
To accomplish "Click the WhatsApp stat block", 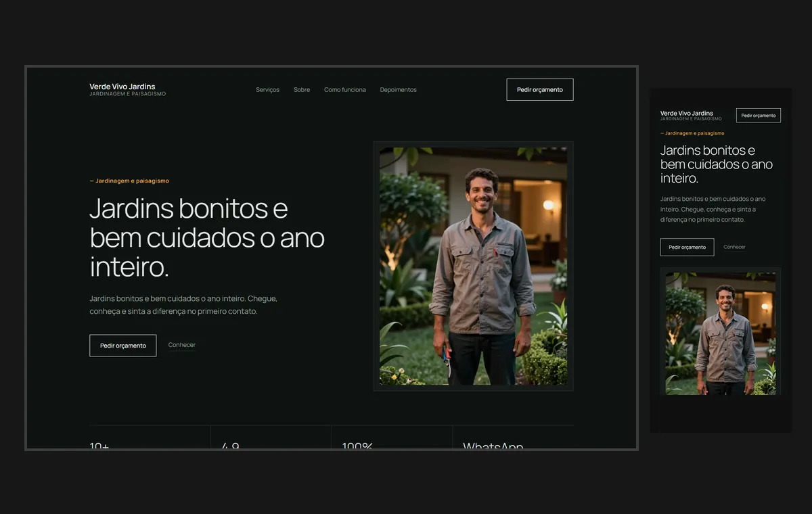I will (x=513, y=438).
